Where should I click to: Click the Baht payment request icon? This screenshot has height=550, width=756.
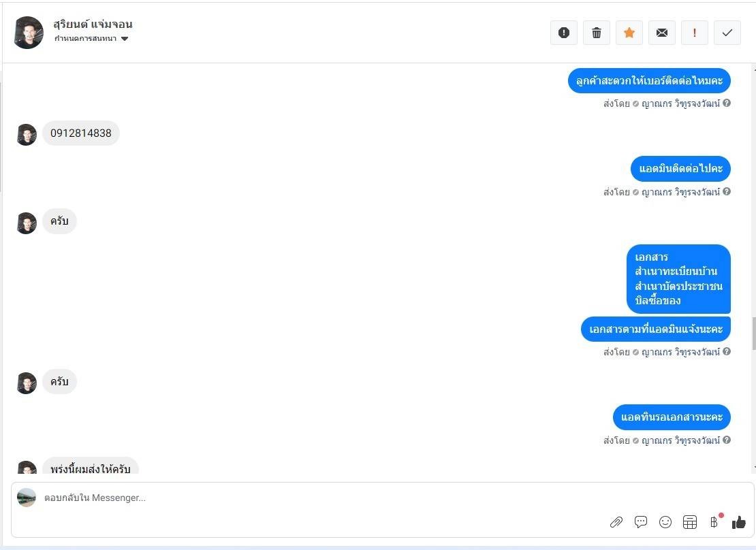(x=714, y=522)
